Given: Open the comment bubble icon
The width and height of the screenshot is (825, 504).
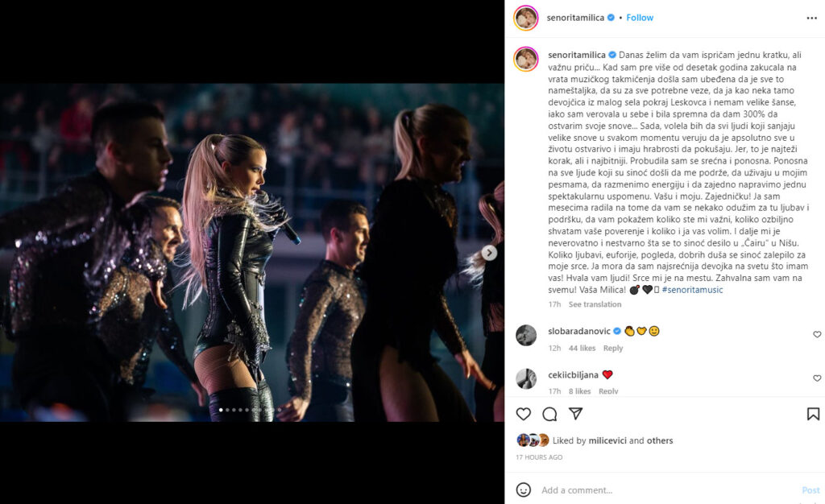Looking at the screenshot, I should coord(549,414).
